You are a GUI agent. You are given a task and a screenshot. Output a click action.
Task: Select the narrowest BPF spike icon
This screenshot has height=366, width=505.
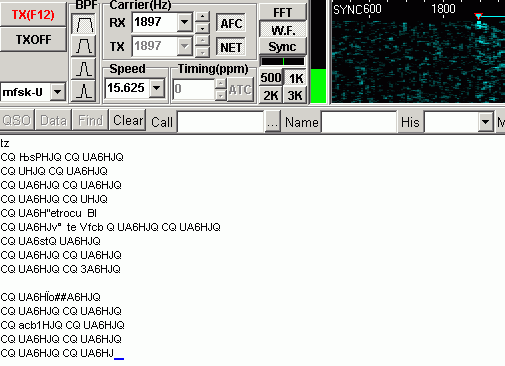pyautogui.click(x=83, y=91)
